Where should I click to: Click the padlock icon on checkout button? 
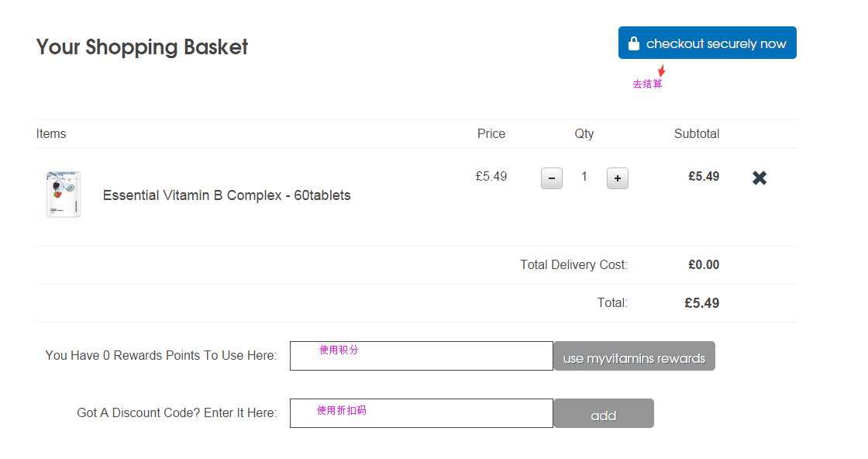click(x=634, y=43)
